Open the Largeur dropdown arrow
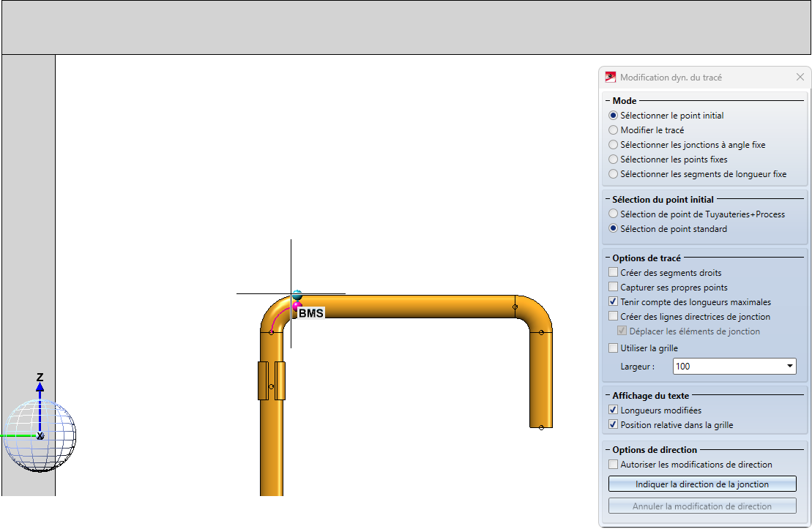 (x=789, y=366)
